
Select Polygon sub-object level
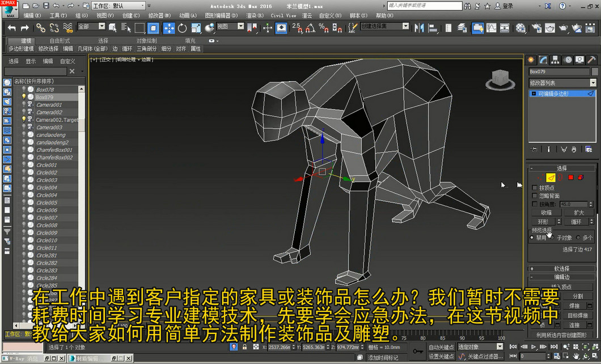tap(571, 177)
